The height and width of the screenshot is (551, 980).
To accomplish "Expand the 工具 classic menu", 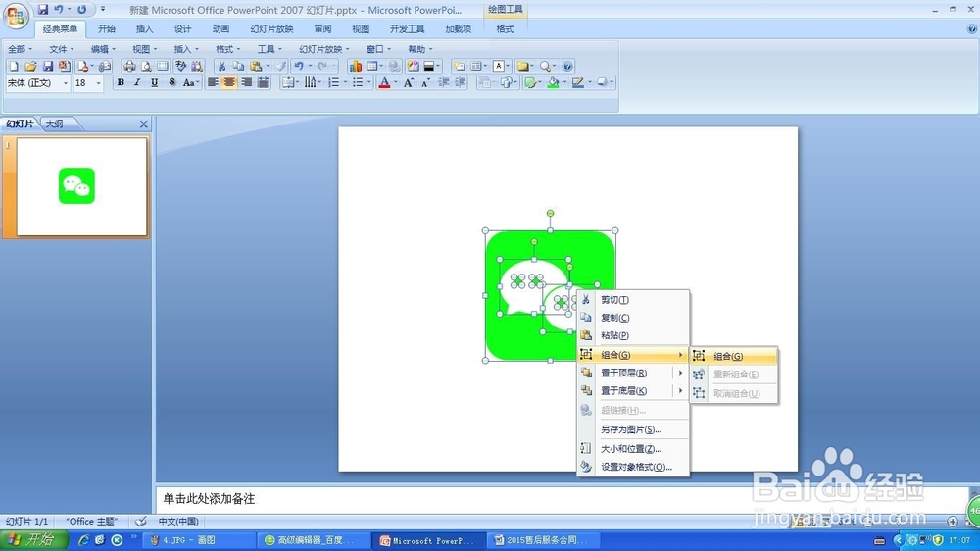I will (269, 49).
